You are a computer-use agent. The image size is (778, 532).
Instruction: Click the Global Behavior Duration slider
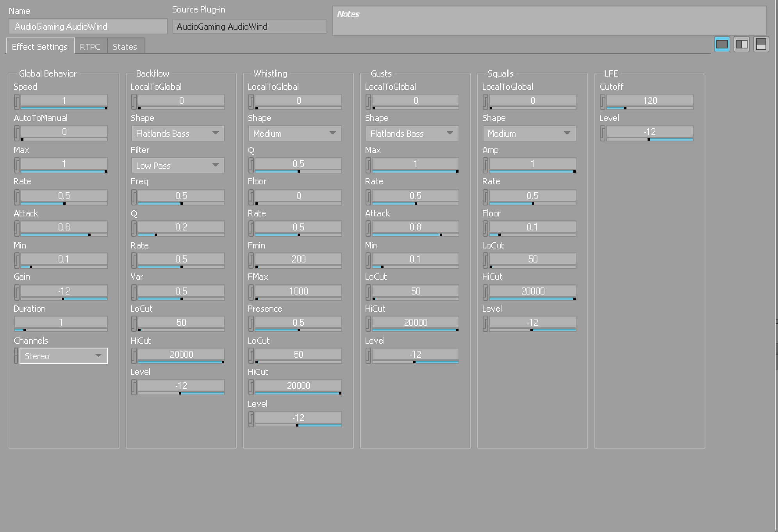click(61, 323)
